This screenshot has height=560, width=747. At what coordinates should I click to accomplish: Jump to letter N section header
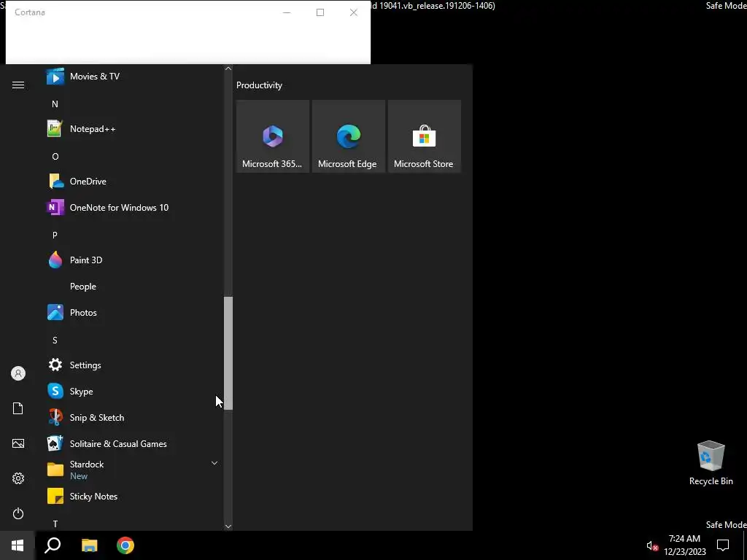click(55, 104)
